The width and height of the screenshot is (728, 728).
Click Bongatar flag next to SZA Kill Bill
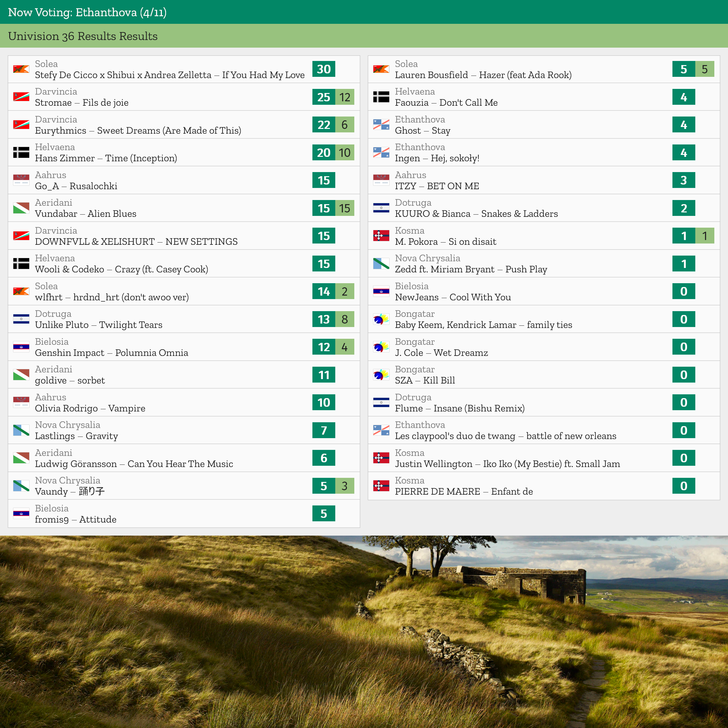coord(381,375)
